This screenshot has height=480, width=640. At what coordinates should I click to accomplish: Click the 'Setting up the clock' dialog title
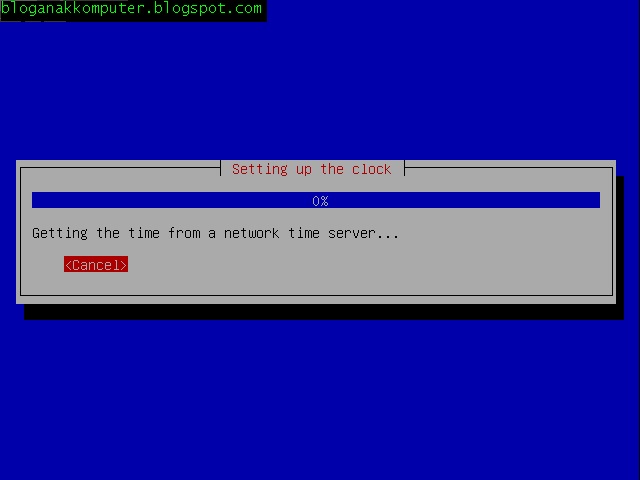pos(312,169)
